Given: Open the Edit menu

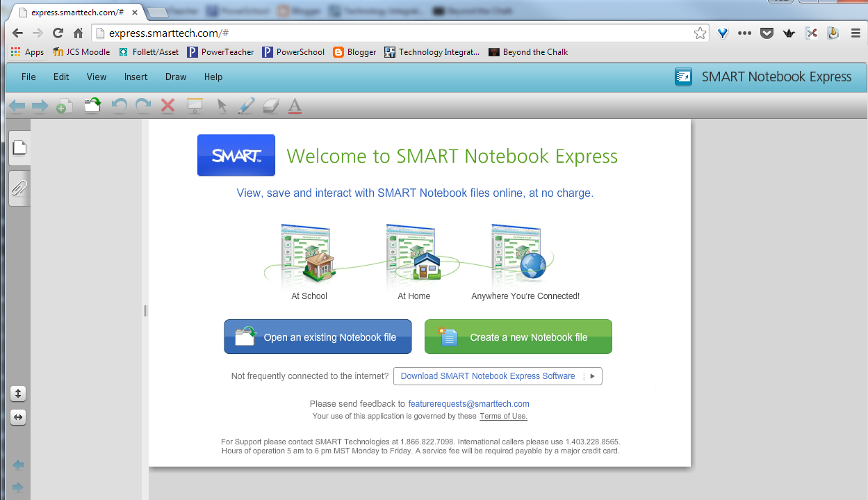Looking at the screenshot, I should [61, 77].
